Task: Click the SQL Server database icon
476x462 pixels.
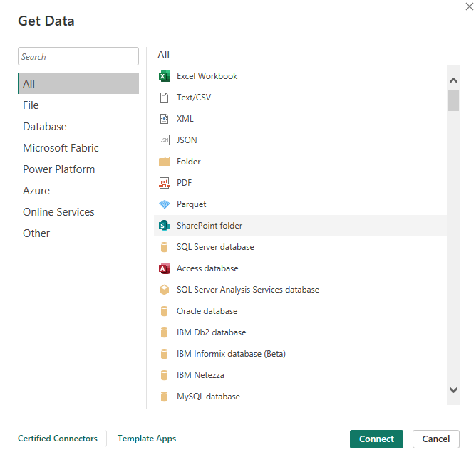Action: [164, 247]
